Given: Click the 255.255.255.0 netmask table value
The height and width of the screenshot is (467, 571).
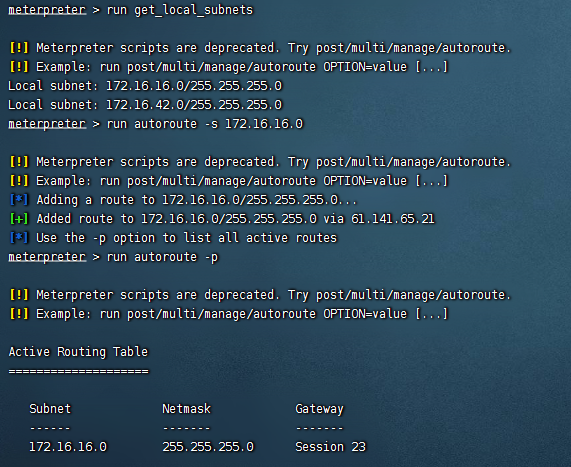Looking at the screenshot, I should [x=208, y=447].
